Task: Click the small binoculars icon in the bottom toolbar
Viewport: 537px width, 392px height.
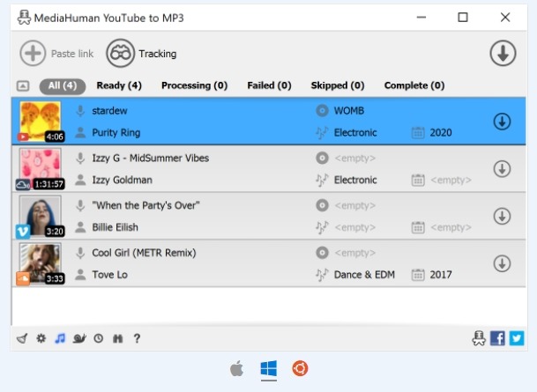Action: pyautogui.click(x=118, y=338)
